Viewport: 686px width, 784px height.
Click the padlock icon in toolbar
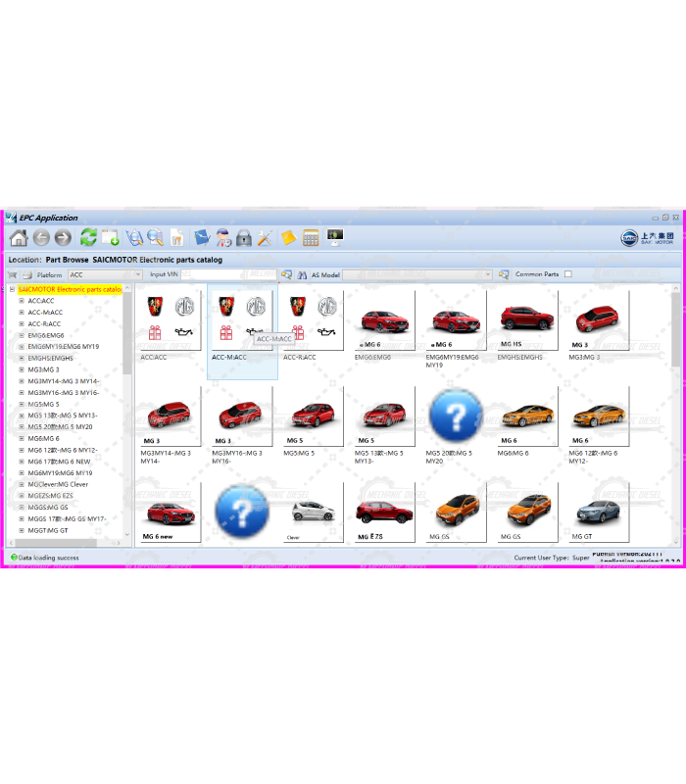244,238
